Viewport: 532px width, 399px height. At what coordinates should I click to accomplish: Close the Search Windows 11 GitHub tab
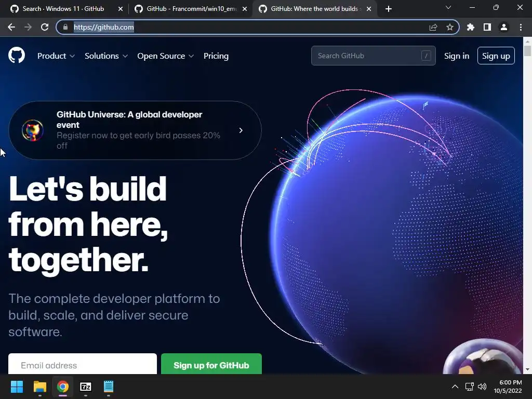[x=121, y=9]
